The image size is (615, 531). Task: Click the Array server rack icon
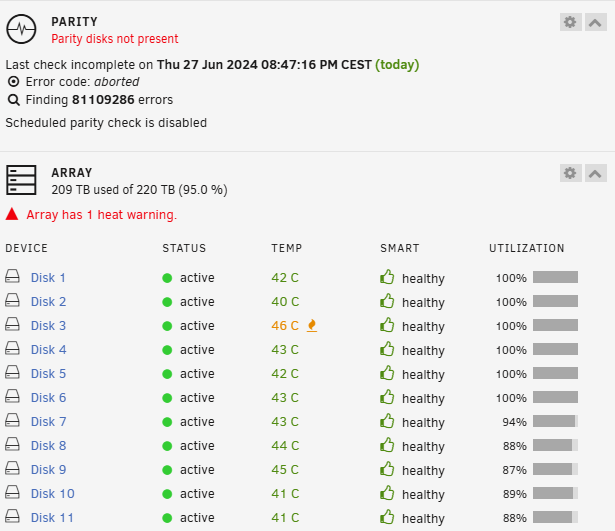point(21,180)
